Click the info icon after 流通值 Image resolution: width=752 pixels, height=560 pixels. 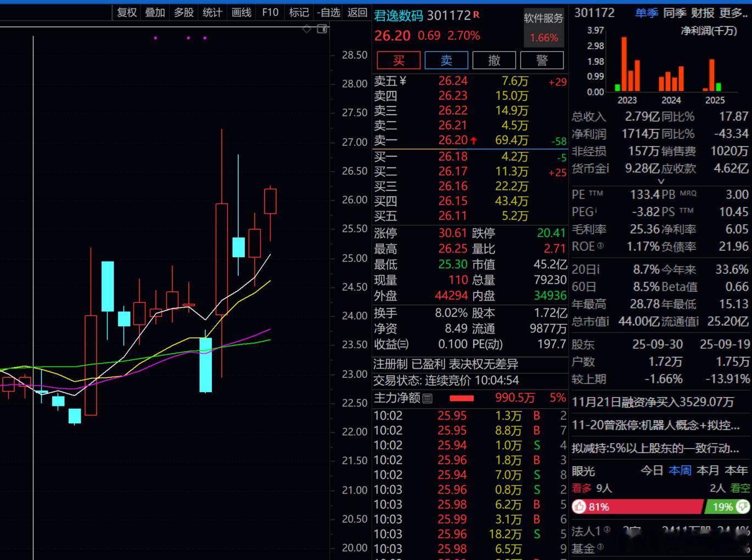tap(697, 321)
